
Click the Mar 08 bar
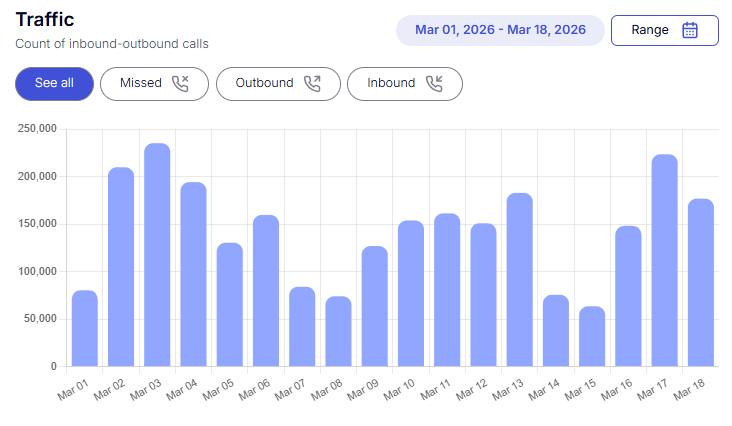(338, 331)
